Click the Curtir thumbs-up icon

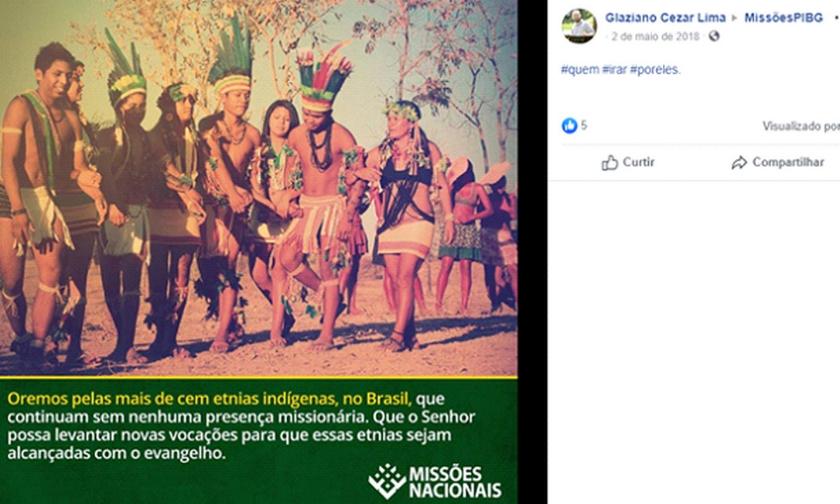coord(610,162)
